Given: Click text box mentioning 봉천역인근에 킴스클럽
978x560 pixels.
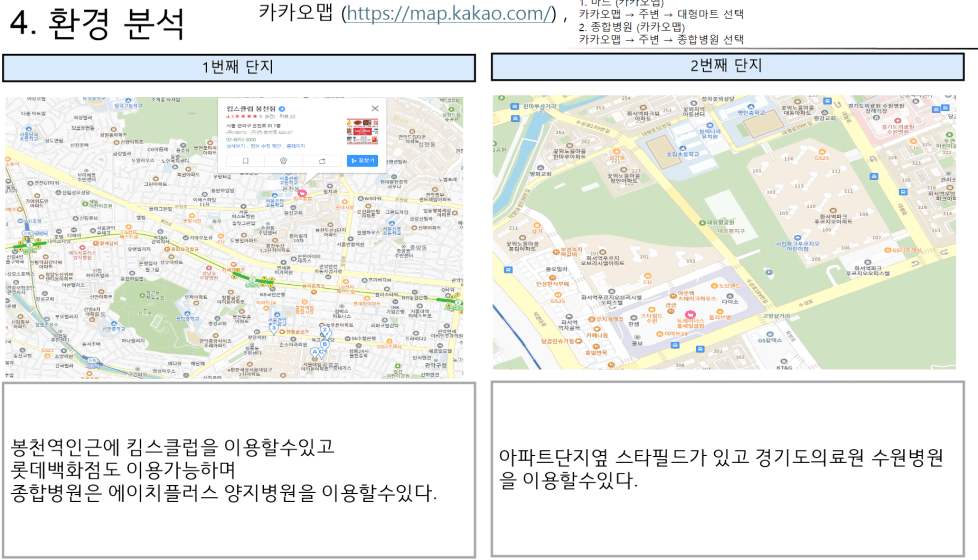Looking at the screenshot, I should [x=239, y=470].
